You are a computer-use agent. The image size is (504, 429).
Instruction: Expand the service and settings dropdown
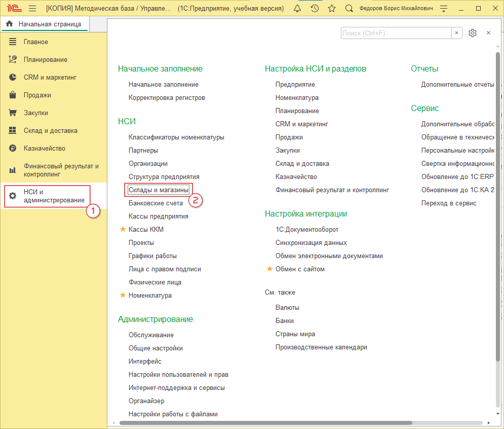pos(444,9)
